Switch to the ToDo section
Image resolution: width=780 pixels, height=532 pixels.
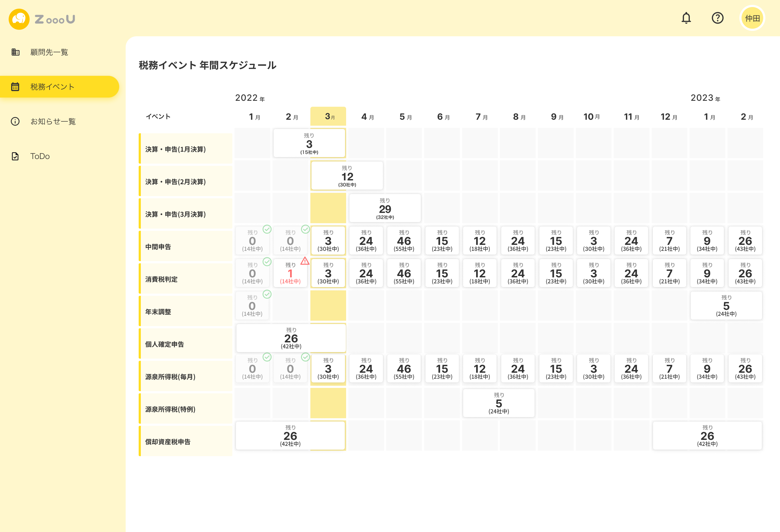coord(40,156)
